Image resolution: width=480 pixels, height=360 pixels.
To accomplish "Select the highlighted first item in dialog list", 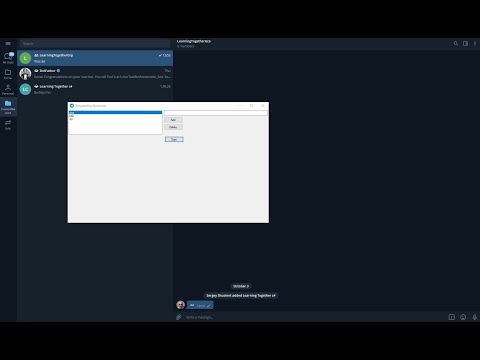I will click(115, 113).
